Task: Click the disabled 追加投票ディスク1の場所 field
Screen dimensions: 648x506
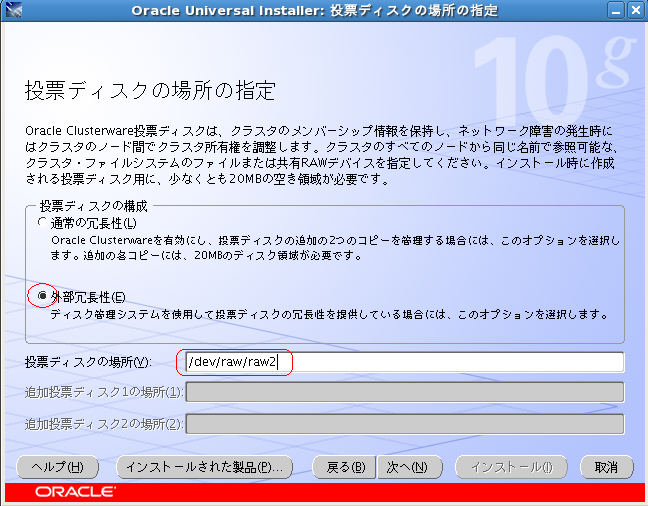Action: point(405,392)
